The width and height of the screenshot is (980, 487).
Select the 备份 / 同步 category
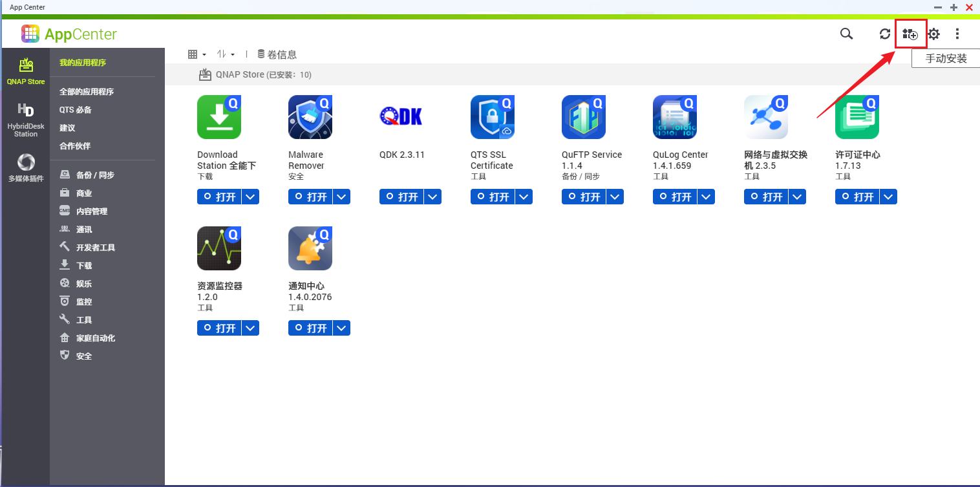(94, 175)
